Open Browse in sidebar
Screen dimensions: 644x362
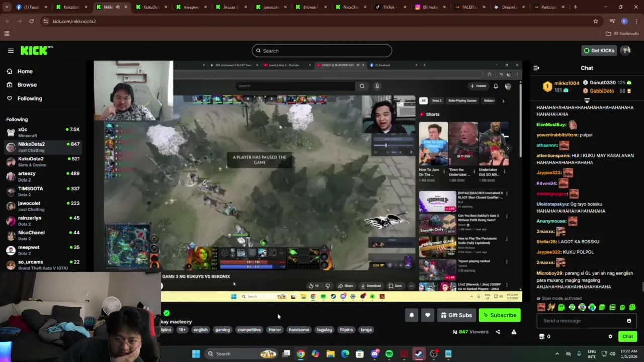[x=21, y=85]
